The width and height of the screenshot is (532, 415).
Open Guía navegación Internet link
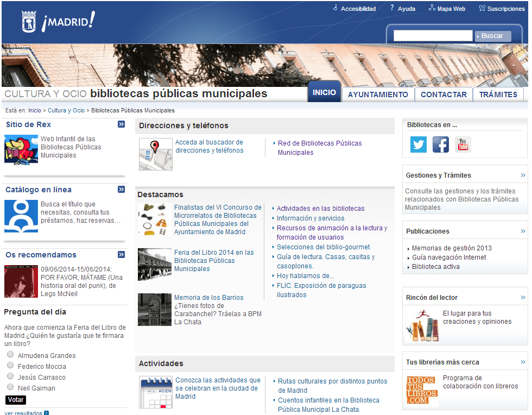449,257
